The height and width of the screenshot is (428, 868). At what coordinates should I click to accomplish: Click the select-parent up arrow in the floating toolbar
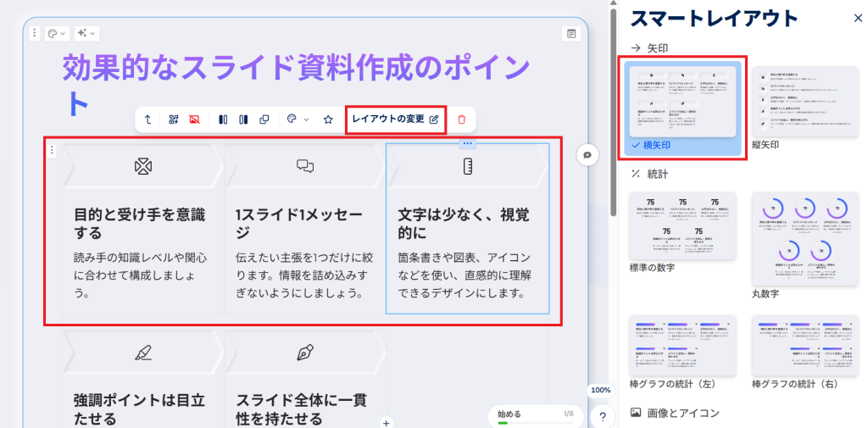point(148,119)
